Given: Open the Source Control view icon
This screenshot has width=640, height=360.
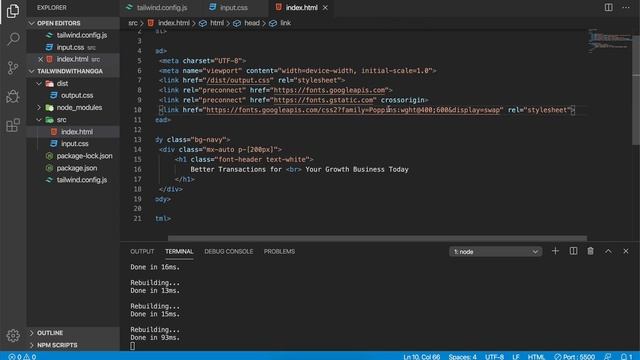Looking at the screenshot, I should (13, 68).
